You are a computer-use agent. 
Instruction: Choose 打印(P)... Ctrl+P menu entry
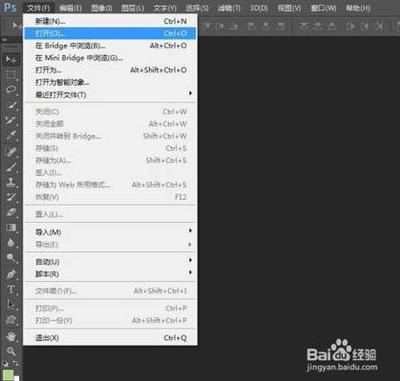[110, 308]
